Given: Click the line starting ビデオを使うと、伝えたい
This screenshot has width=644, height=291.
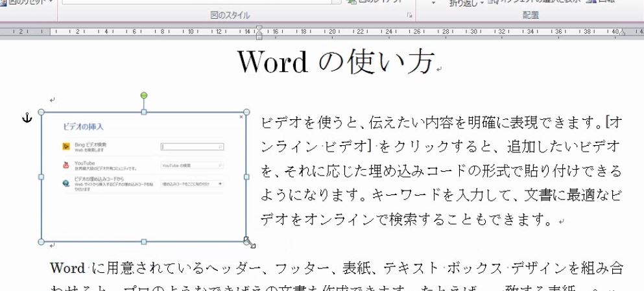Looking at the screenshot, I should point(441,122).
